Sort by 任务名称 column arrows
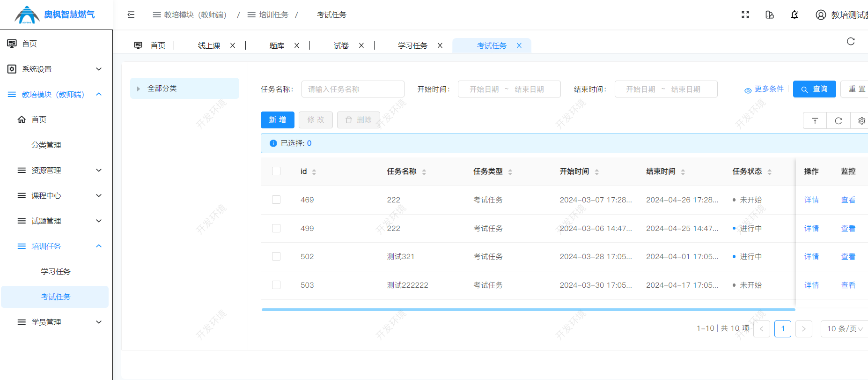Screen dimensions: 868x380 tap(424, 172)
